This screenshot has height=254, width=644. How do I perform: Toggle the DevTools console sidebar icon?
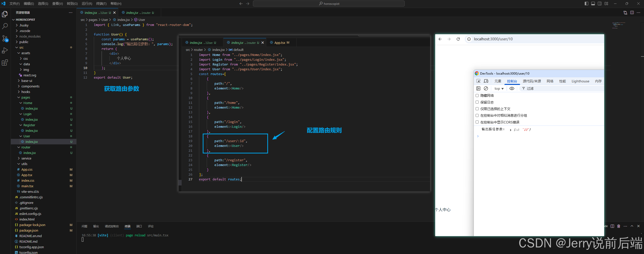coord(478,88)
